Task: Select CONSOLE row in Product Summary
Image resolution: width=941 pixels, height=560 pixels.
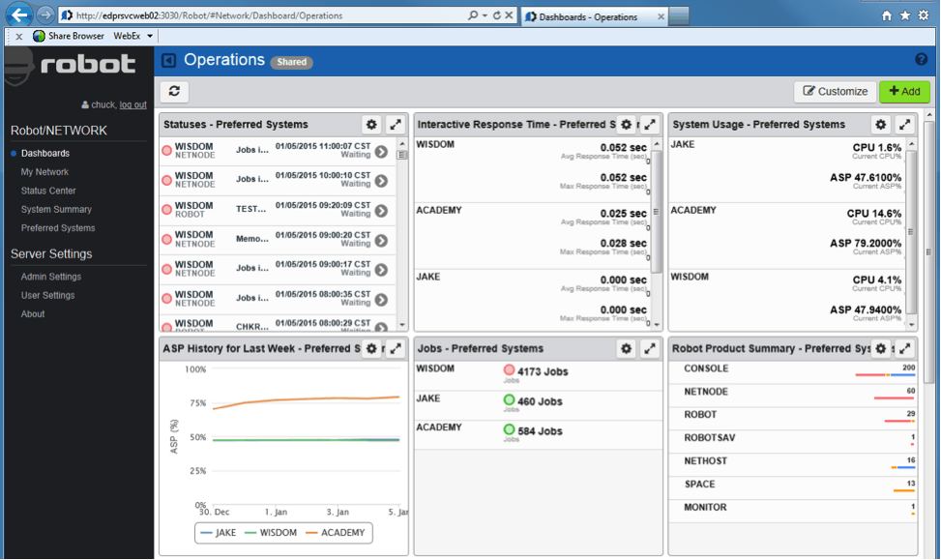Action: point(793,372)
